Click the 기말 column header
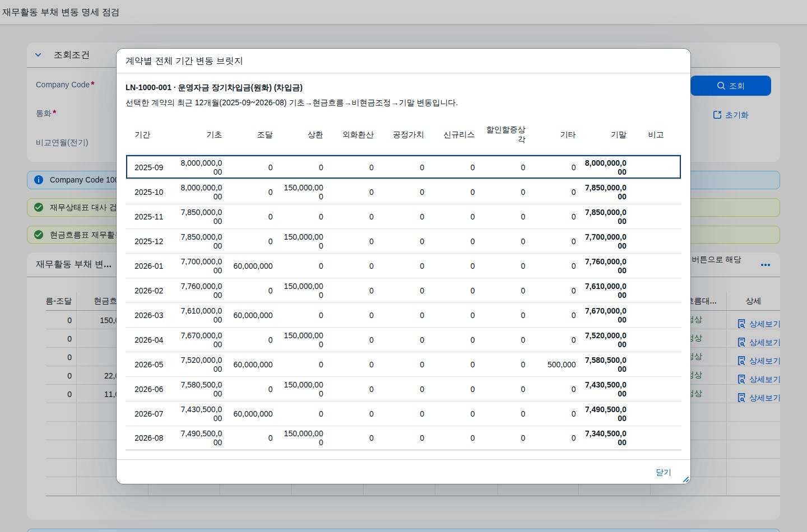Viewport: 807px width, 532px height. [x=618, y=135]
